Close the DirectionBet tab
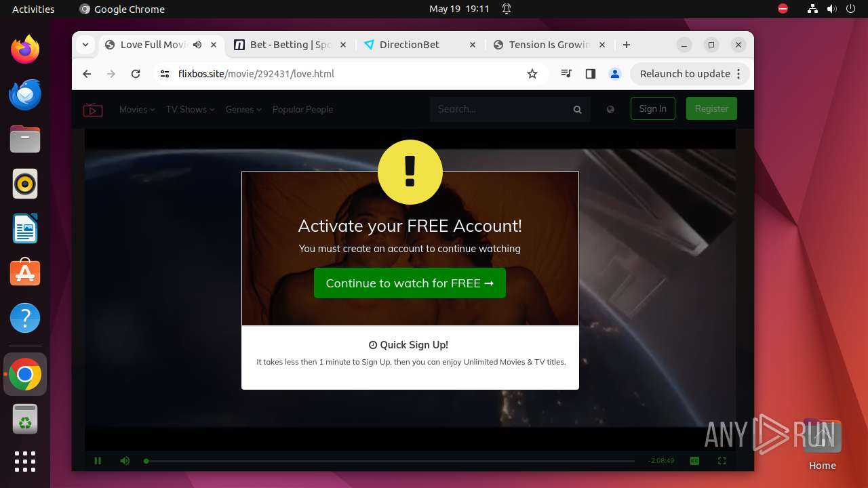868x488 pixels. tap(473, 45)
